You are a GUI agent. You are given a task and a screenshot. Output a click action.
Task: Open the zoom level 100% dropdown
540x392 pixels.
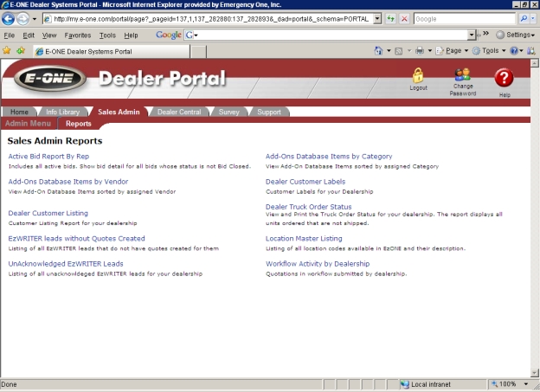526,384
